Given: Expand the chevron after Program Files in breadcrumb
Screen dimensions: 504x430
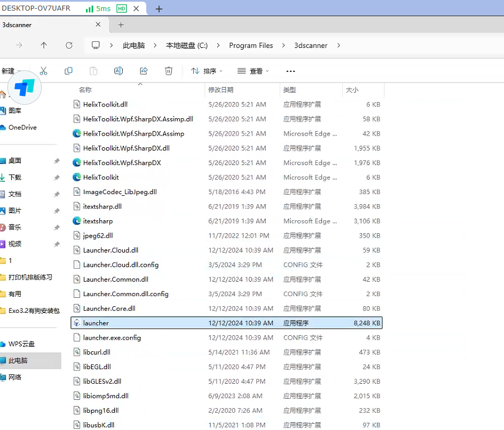Looking at the screenshot, I should tap(284, 45).
